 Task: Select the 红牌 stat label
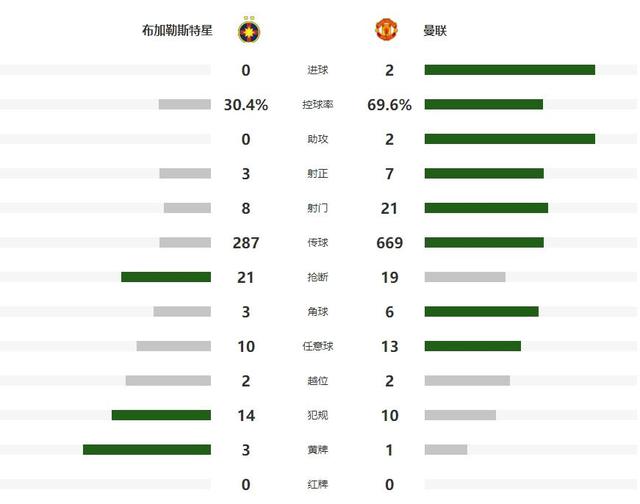point(318,485)
